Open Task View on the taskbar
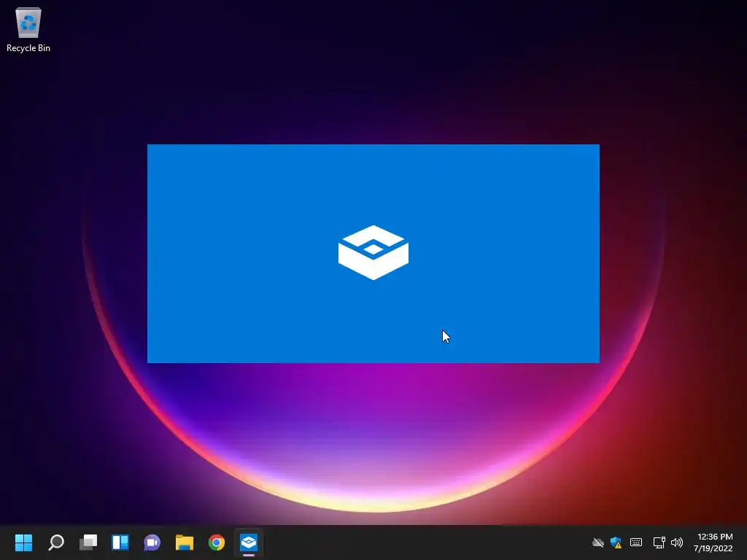The width and height of the screenshot is (747, 560). tap(88, 542)
